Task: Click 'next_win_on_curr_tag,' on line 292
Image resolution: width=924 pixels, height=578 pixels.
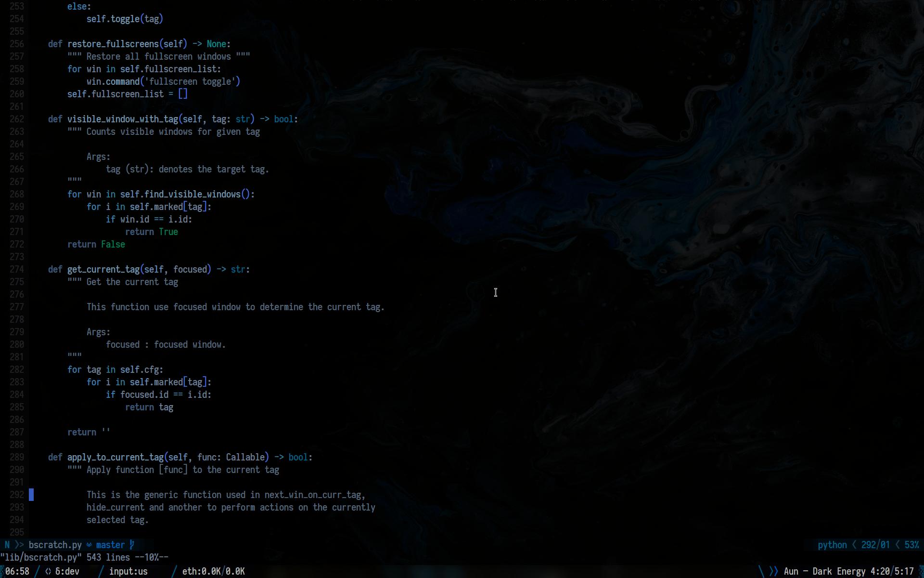Action: coord(315,495)
